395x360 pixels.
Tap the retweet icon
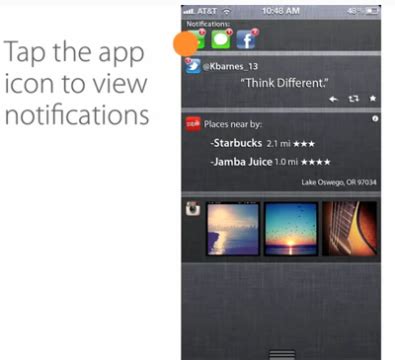click(x=354, y=99)
